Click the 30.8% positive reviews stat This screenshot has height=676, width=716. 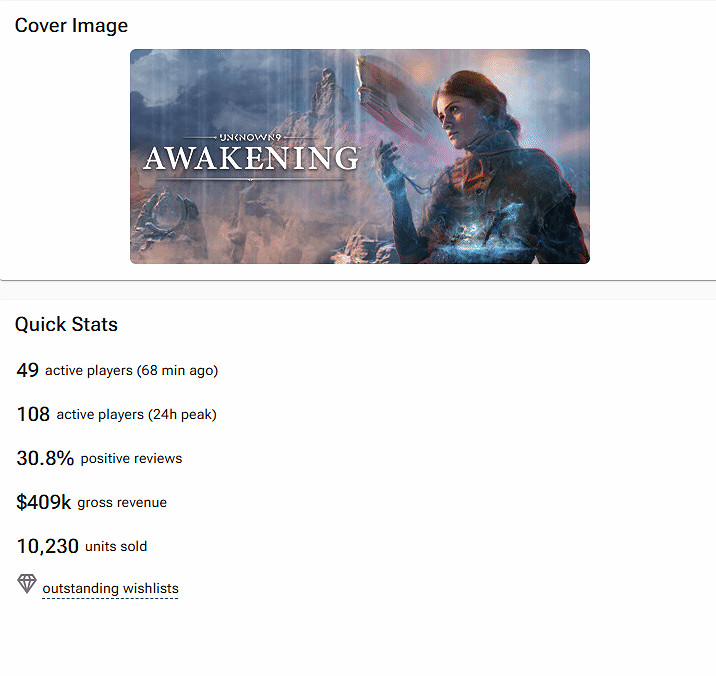pos(99,458)
